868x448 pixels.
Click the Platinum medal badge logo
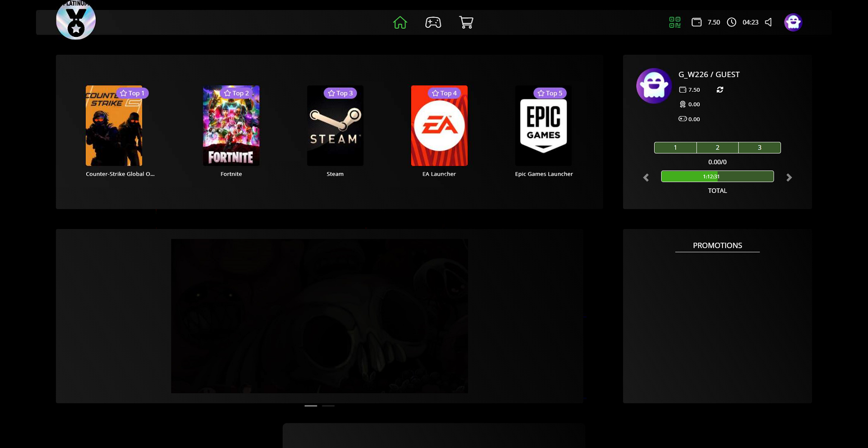(x=76, y=20)
